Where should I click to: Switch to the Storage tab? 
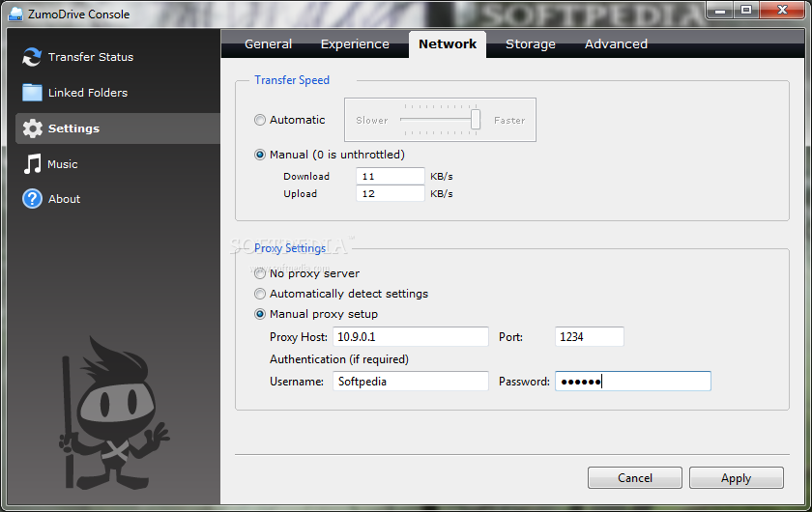[x=531, y=44]
